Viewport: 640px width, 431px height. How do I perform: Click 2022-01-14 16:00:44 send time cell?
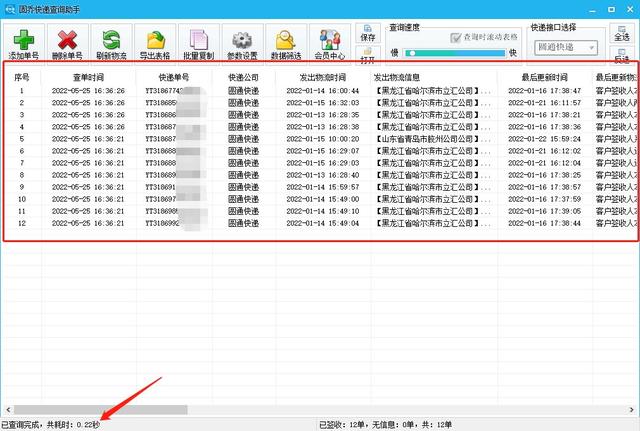click(322, 91)
